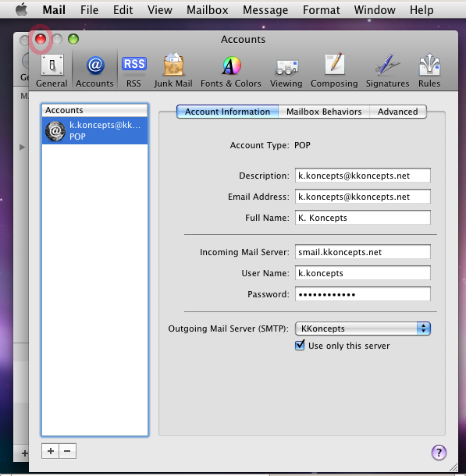Open the Window menu

pos(375,10)
